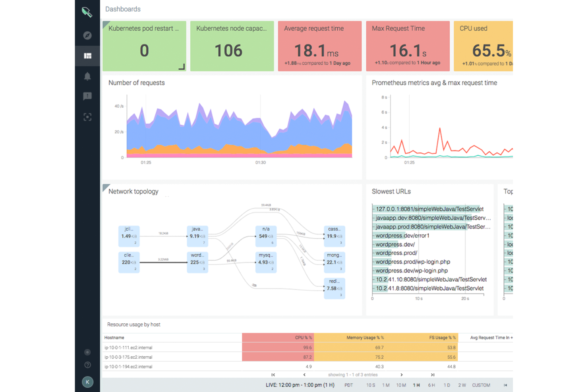Open the CUSTOM time range picker
The image size is (588, 392).
click(481, 385)
